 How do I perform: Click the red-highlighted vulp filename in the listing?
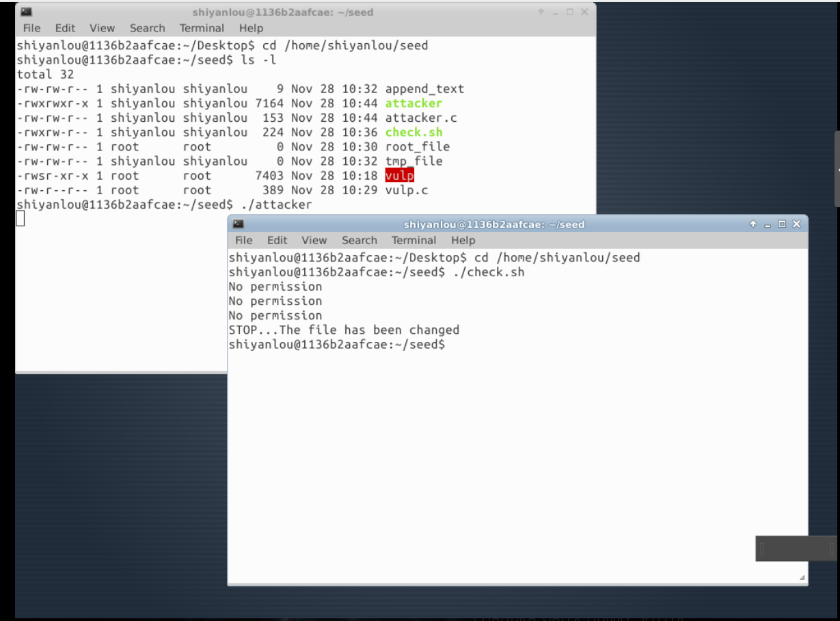coord(399,176)
